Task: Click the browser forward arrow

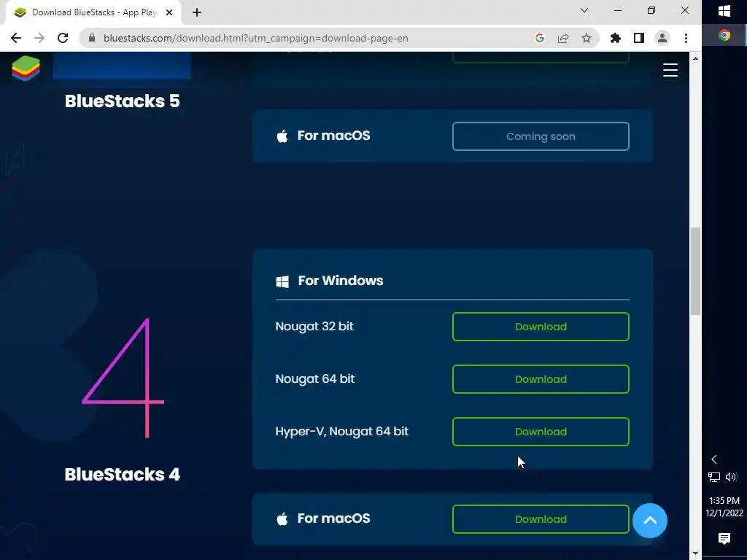Action: [39, 38]
